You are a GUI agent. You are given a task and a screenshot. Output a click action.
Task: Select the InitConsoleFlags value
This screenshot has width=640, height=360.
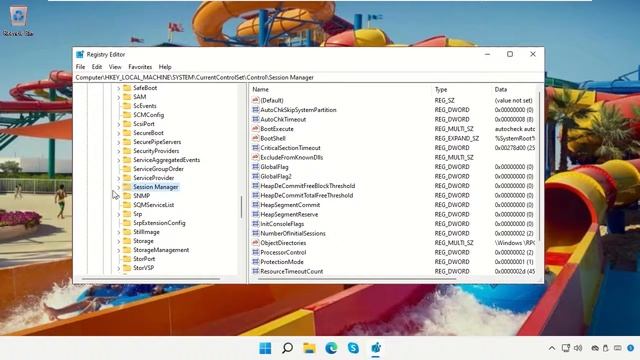pyautogui.click(x=282, y=224)
